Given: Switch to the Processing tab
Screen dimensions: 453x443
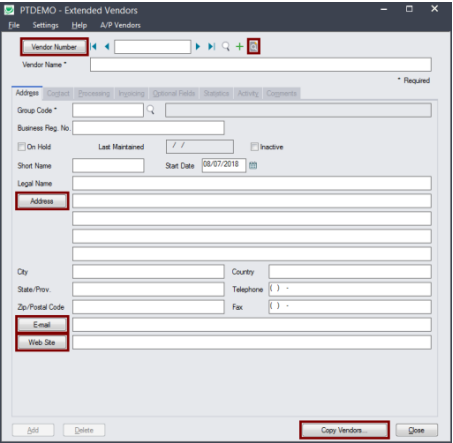Looking at the screenshot, I should click(x=94, y=93).
